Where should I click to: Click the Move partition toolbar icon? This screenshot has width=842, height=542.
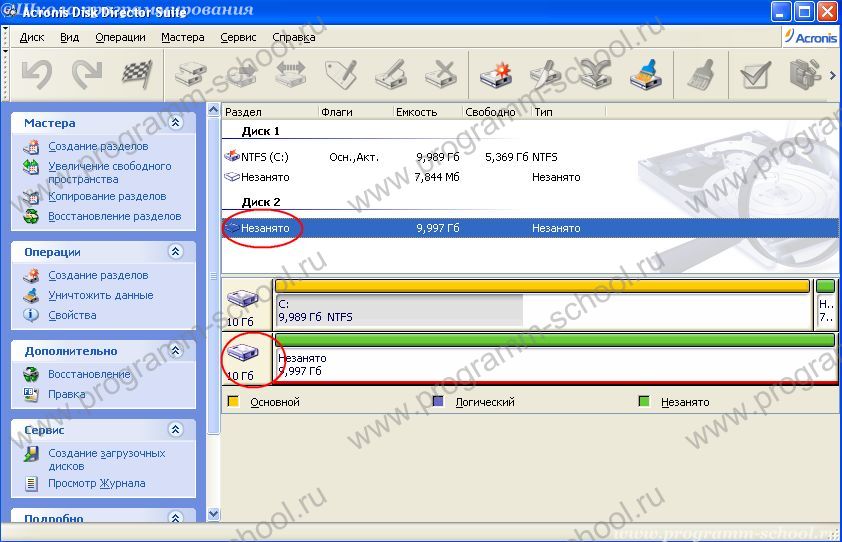[241, 74]
